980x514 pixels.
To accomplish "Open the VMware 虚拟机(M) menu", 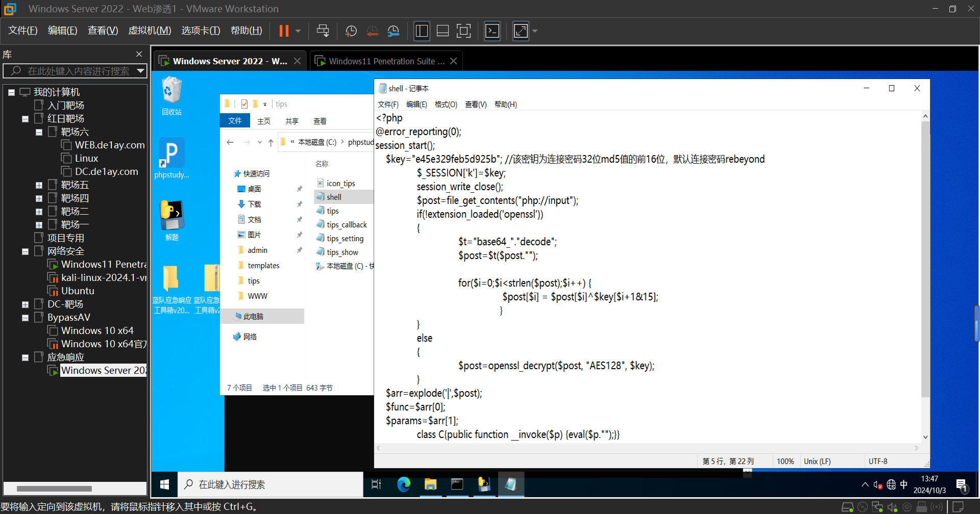I will click(x=150, y=31).
